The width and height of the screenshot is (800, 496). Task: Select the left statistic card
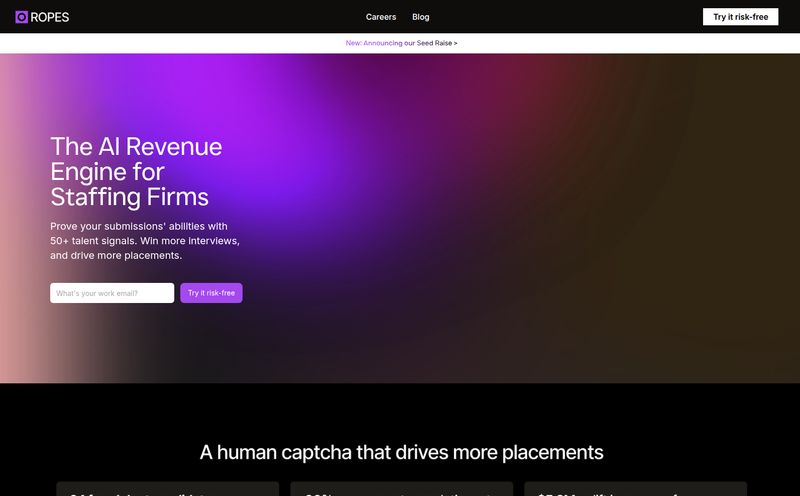pyautogui.click(x=167, y=489)
